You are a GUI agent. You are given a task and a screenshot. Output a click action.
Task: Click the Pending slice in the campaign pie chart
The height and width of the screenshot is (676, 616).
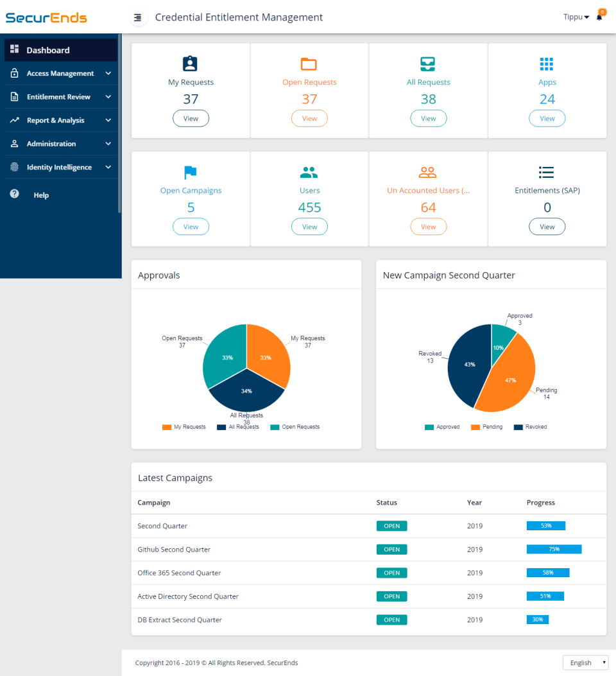(x=510, y=380)
